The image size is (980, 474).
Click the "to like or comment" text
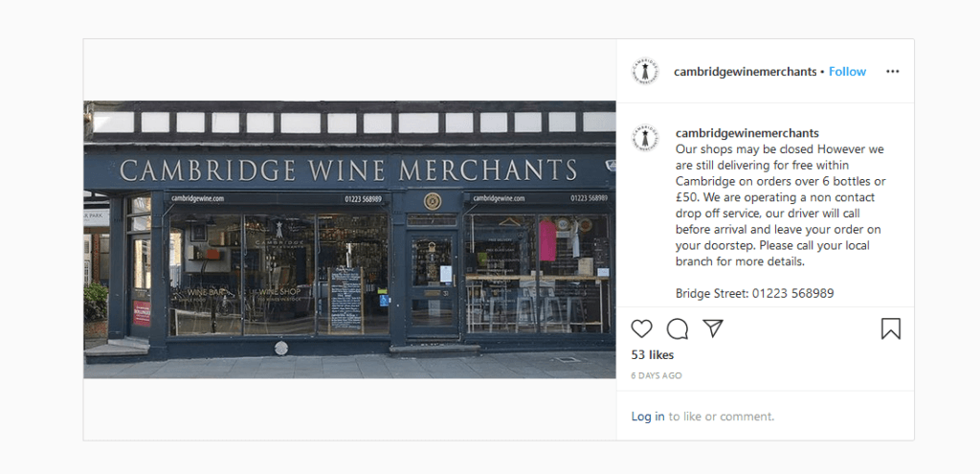(722, 417)
